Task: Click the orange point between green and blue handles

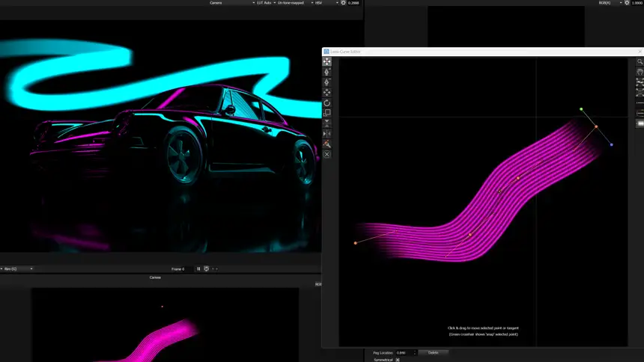Action: [x=596, y=127]
